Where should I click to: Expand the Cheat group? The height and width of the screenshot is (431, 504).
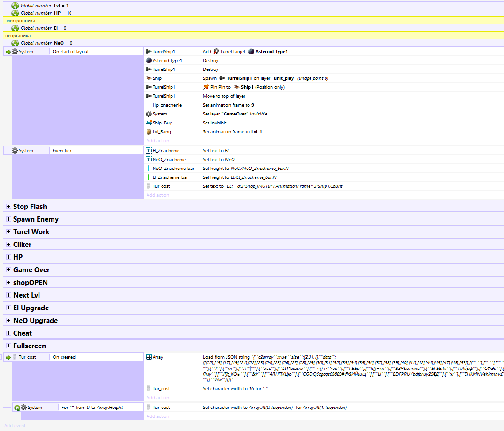[8, 333]
